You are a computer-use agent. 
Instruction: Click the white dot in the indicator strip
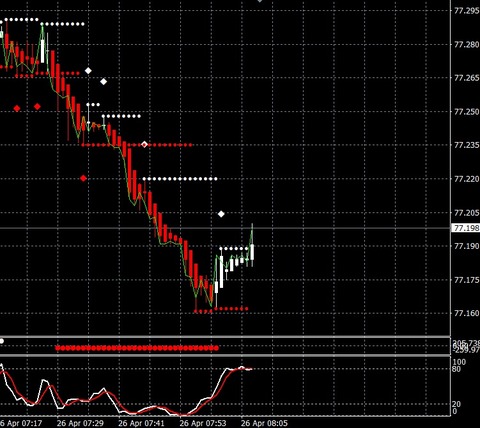pyautogui.click(x=2, y=341)
